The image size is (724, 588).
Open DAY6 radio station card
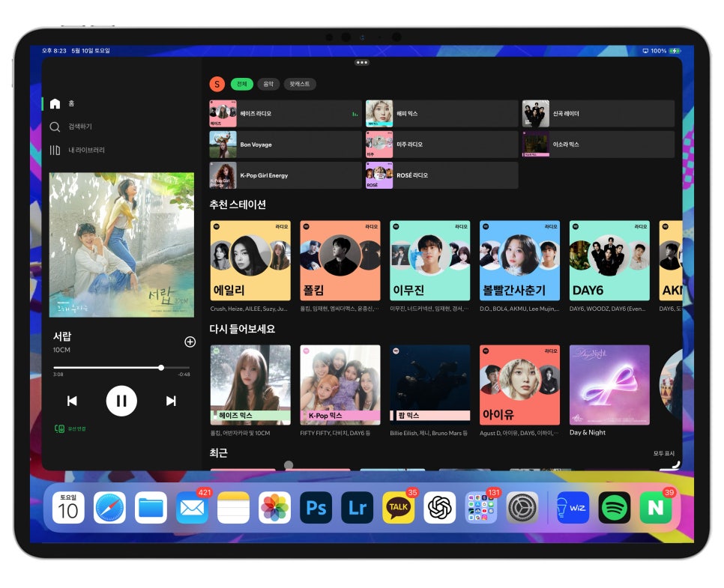(x=609, y=261)
